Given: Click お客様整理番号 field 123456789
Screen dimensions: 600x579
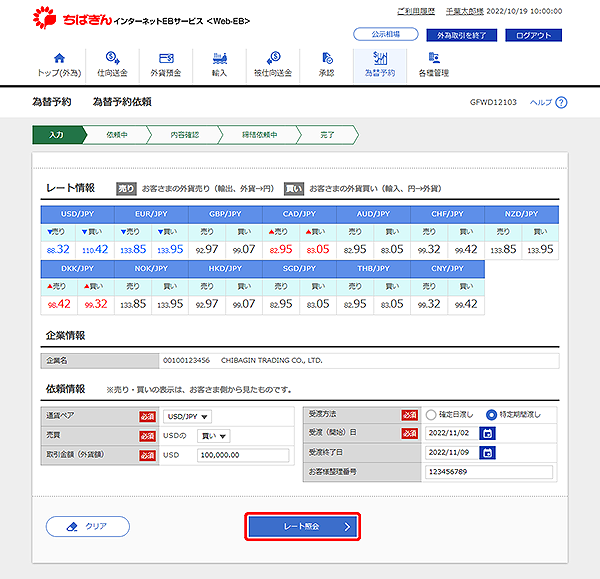Looking at the screenshot, I should pos(489,472).
